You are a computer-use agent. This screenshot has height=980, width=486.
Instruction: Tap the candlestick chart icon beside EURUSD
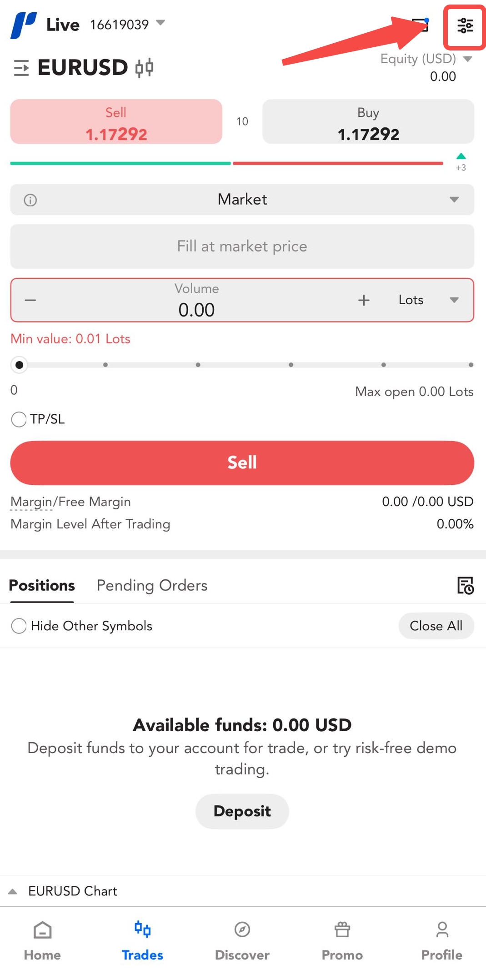(144, 68)
